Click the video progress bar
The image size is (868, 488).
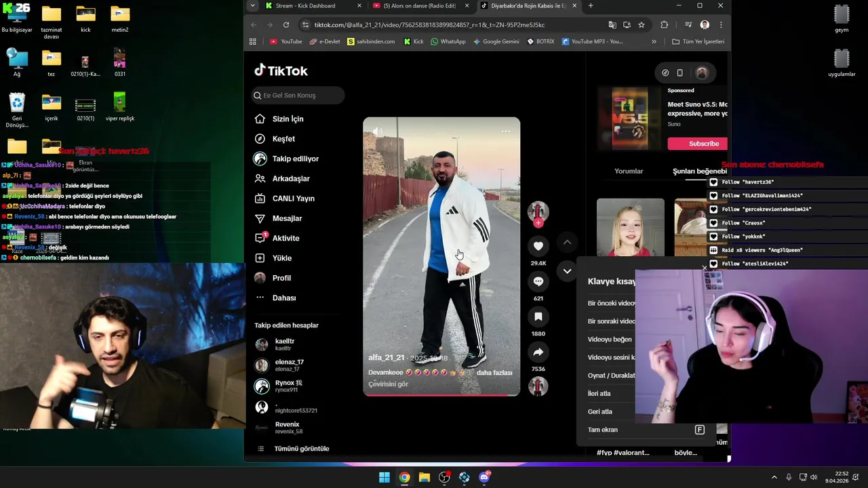(441, 394)
